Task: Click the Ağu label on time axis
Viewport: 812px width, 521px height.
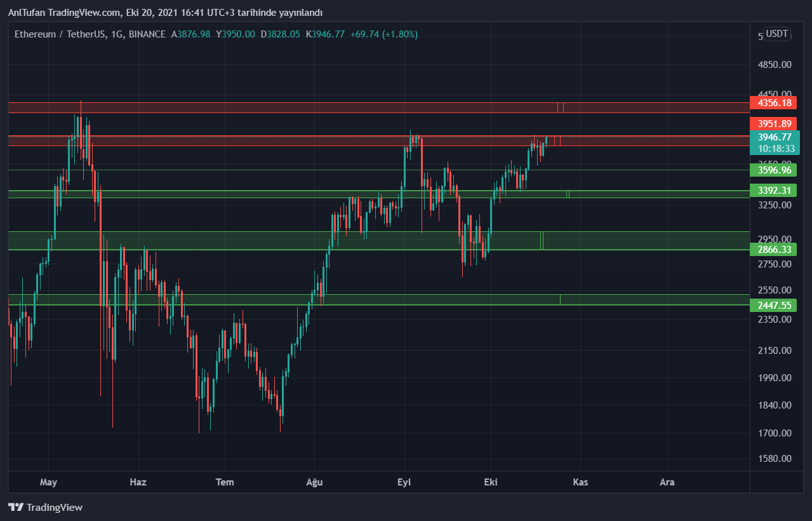Action: pos(314,482)
